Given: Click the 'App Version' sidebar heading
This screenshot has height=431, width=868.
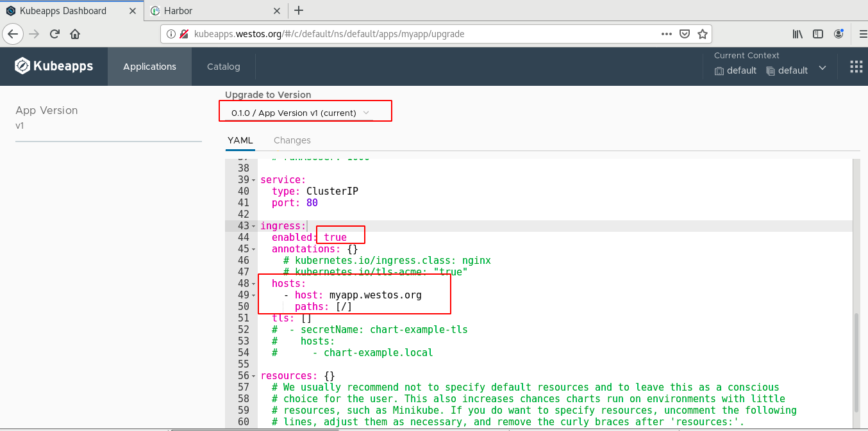Looking at the screenshot, I should coord(46,110).
